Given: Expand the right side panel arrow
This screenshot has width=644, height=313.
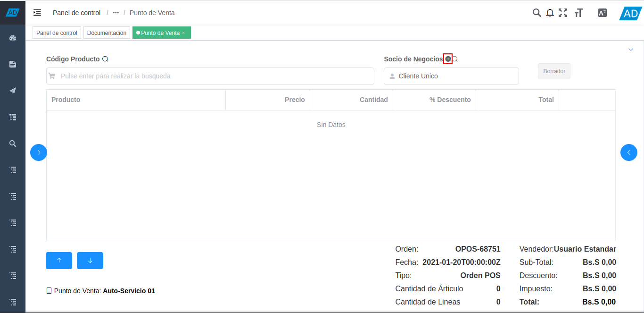Looking at the screenshot, I should (629, 152).
